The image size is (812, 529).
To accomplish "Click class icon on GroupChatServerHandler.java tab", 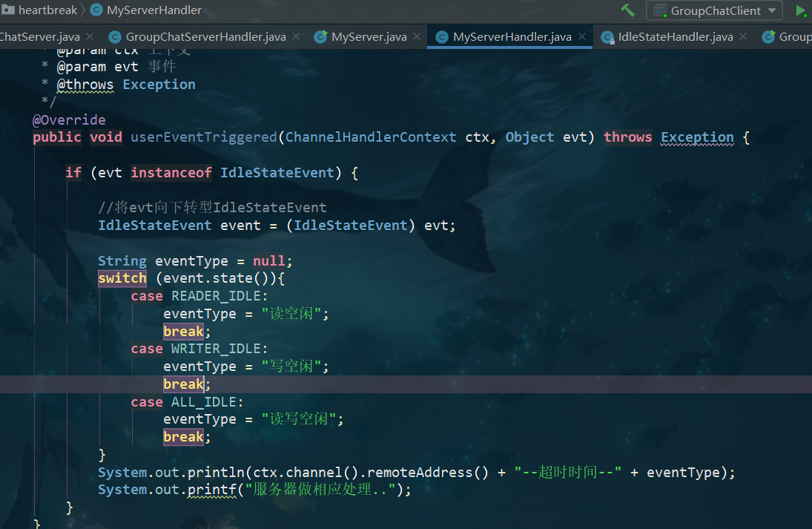I will point(115,37).
